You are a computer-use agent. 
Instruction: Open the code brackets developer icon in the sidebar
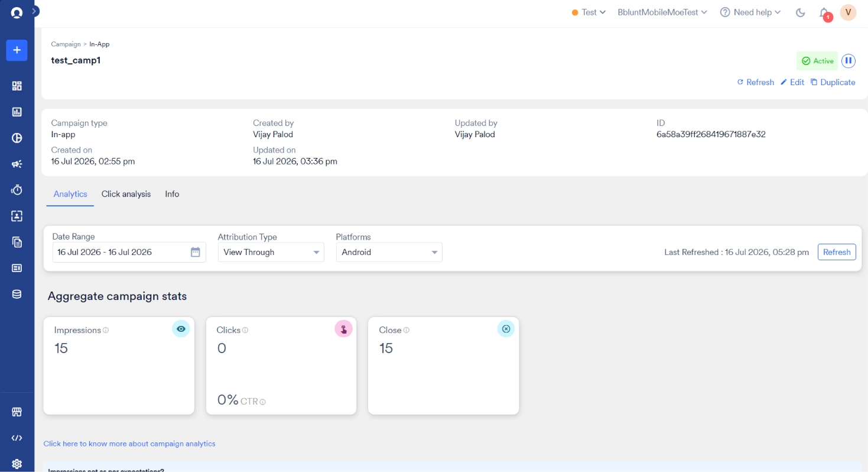tap(17, 438)
